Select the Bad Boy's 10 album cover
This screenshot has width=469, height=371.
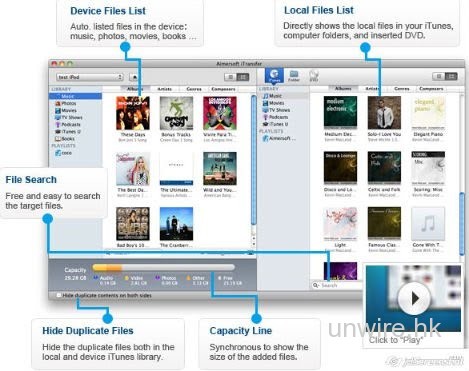133,224
